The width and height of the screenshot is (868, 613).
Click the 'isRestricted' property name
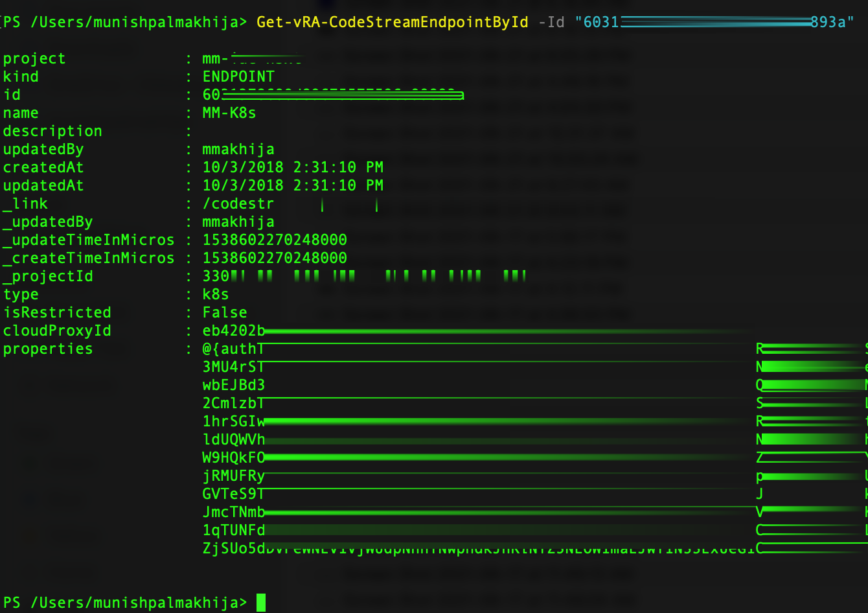(57, 312)
